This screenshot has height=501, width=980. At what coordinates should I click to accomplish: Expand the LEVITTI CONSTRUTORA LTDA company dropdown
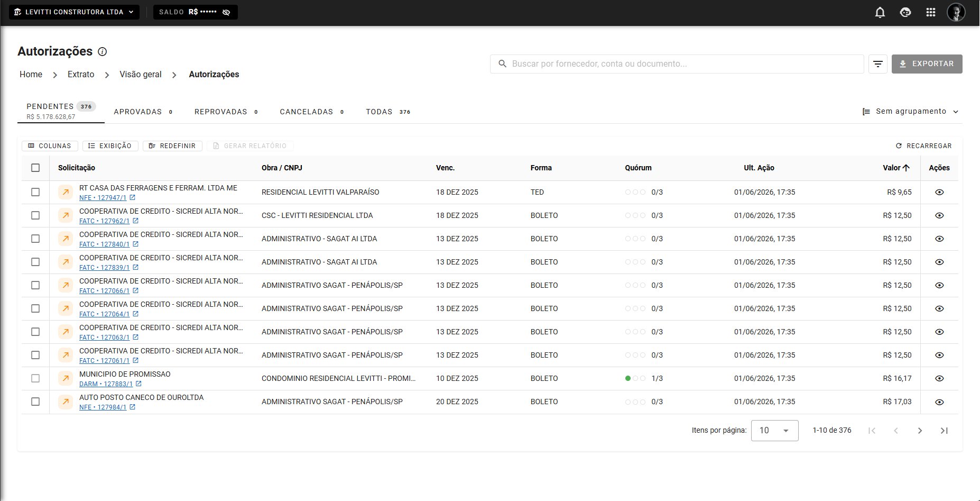[75, 12]
